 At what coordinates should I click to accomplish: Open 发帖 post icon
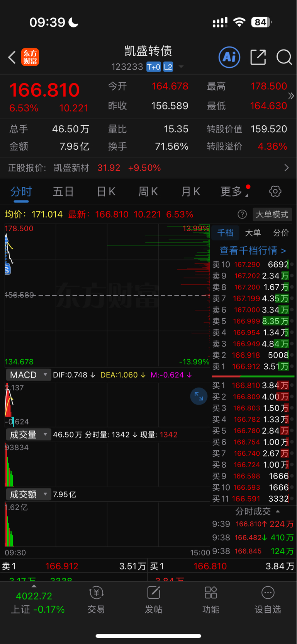tap(153, 600)
